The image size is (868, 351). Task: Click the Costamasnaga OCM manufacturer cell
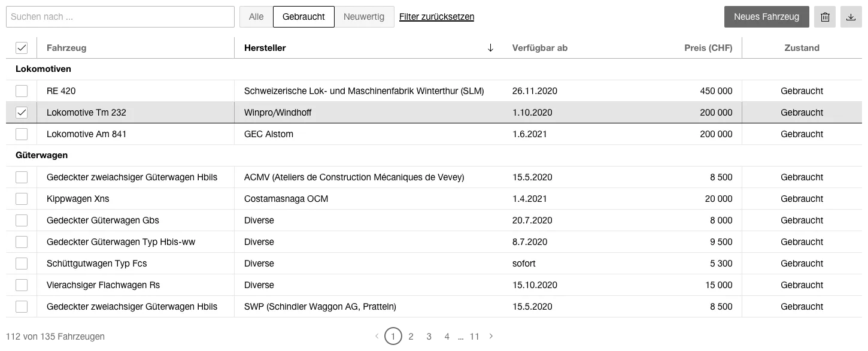286,199
